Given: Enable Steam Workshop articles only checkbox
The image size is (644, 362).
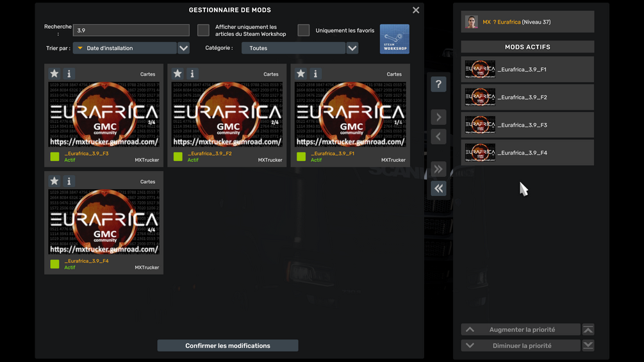Looking at the screenshot, I should pyautogui.click(x=203, y=30).
